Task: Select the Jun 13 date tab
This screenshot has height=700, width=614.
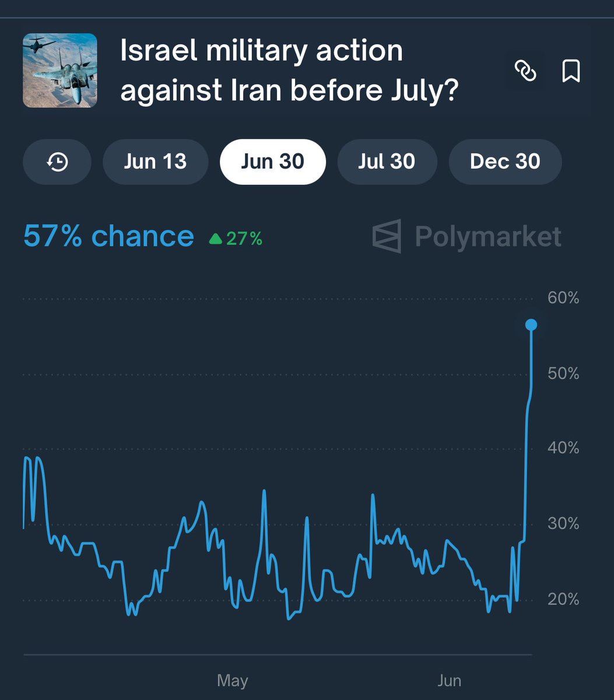Action: (155, 162)
